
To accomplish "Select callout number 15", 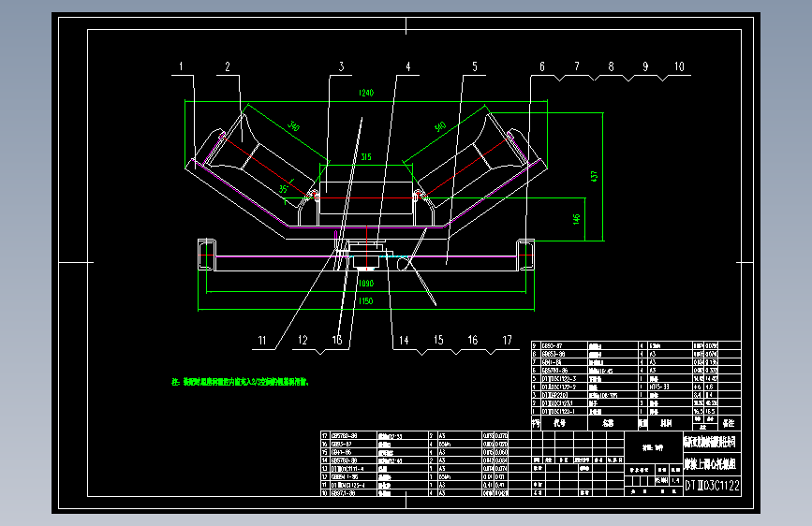I will [x=438, y=340].
